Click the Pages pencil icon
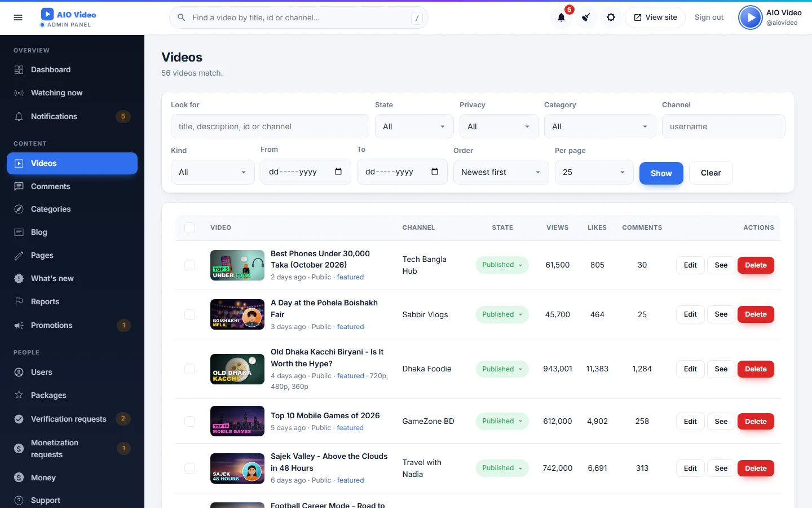 point(19,255)
